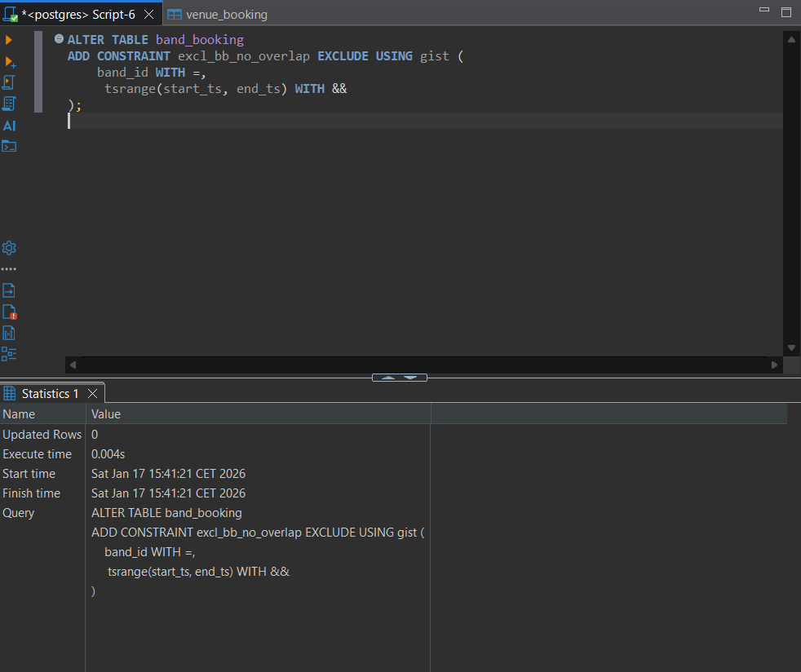The height and width of the screenshot is (672, 801).
Task: Select the Execute time row in statistics
Action: pyautogui.click(x=37, y=454)
